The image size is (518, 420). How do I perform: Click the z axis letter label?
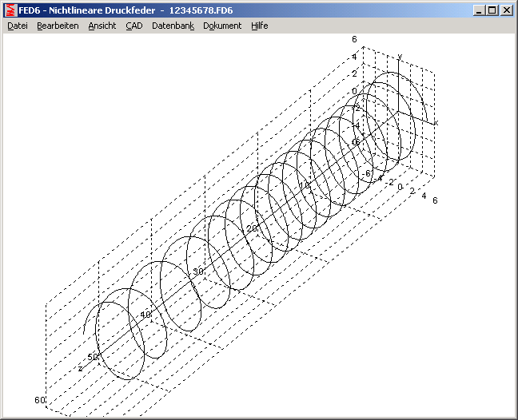pos(80,368)
